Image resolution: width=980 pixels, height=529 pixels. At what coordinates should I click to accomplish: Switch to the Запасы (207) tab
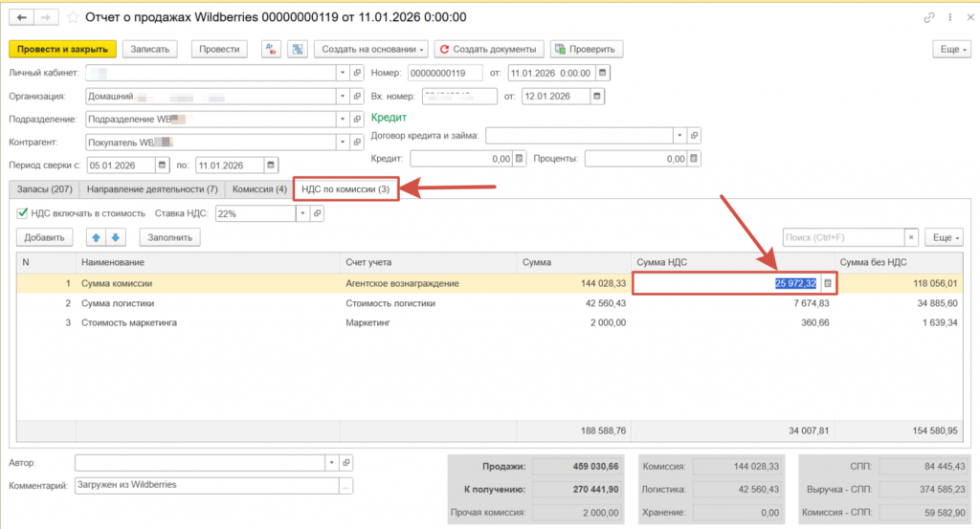(43, 189)
